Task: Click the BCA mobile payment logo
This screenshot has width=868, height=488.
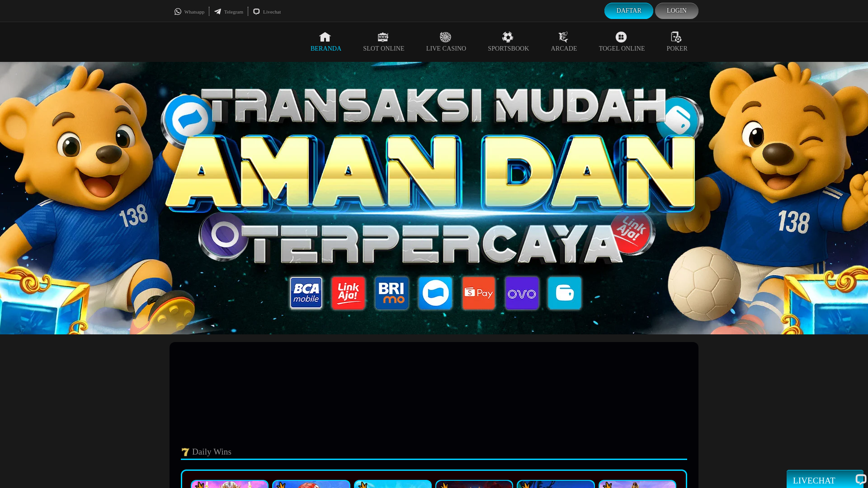Action: tap(306, 293)
